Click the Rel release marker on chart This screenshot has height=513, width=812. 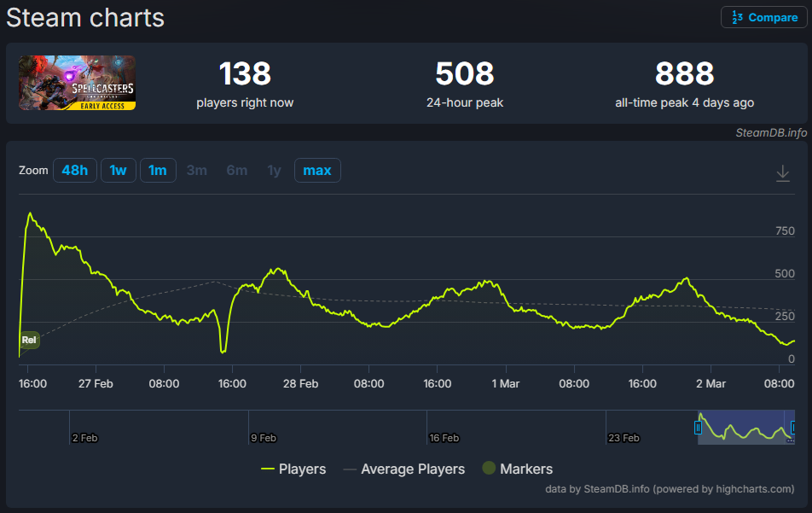click(x=29, y=340)
